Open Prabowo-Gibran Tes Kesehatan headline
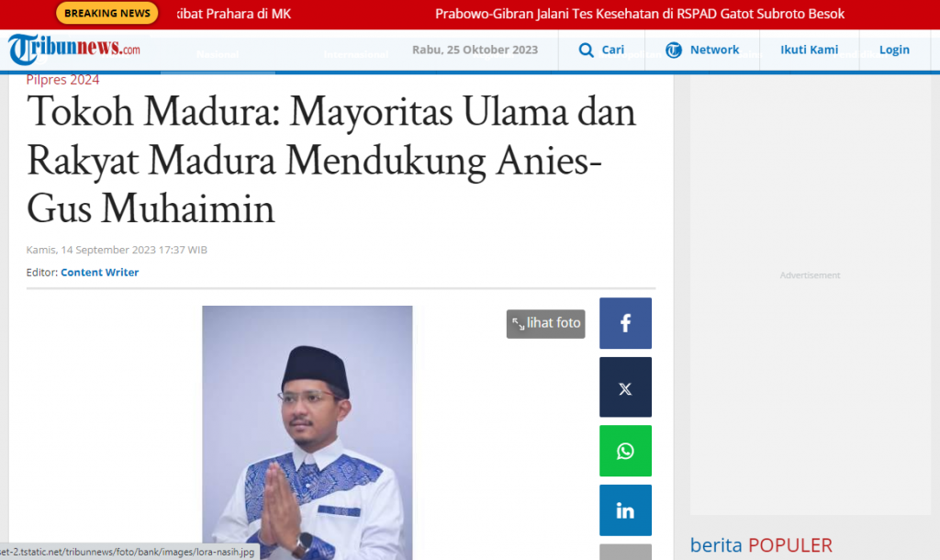Viewport: 940px width, 560px height. tap(640, 14)
